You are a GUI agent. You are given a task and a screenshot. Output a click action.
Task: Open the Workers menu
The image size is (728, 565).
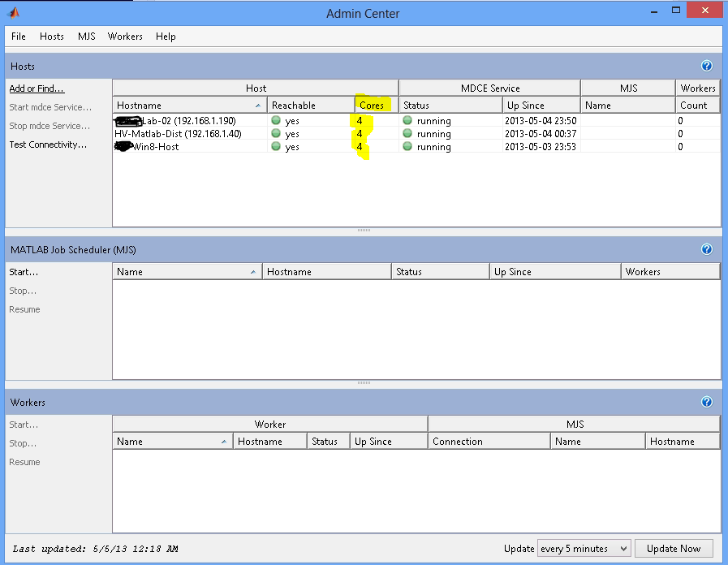125,37
